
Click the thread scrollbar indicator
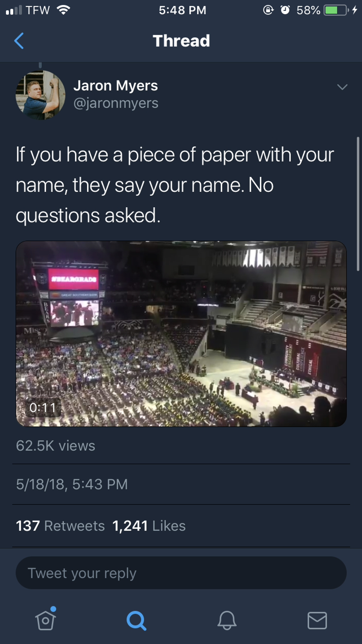(358, 204)
